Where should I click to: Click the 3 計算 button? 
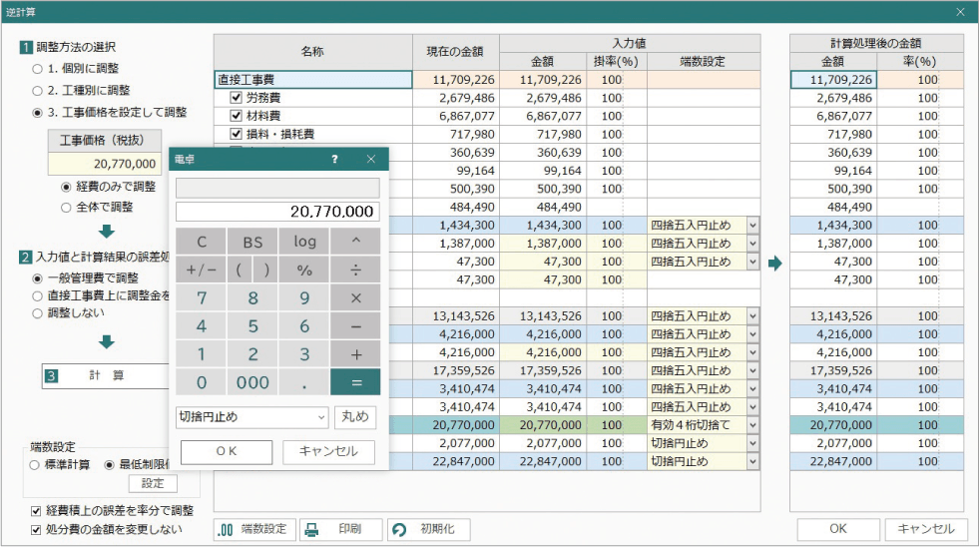(105, 375)
